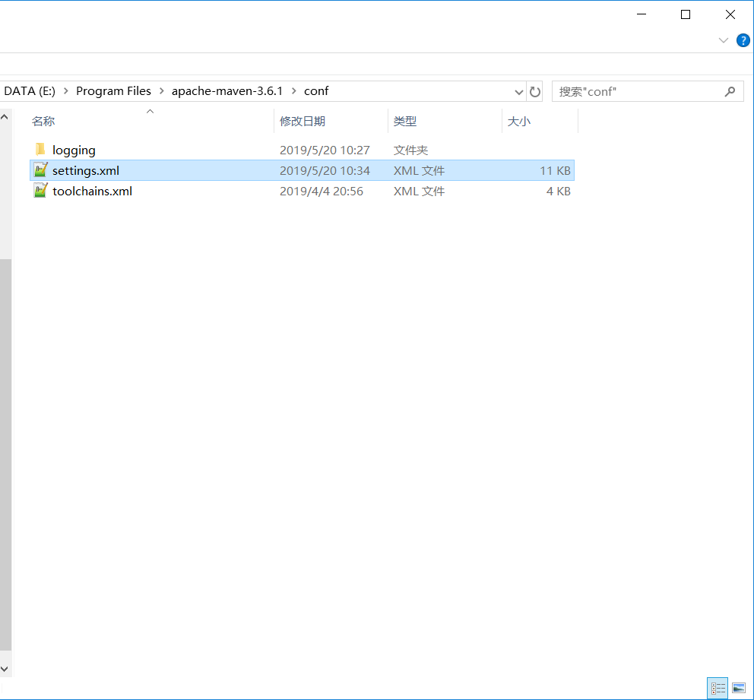Expand the chevron after Program Files
The height and width of the screenshot is (700, 754).
click(x=162, y=91)
